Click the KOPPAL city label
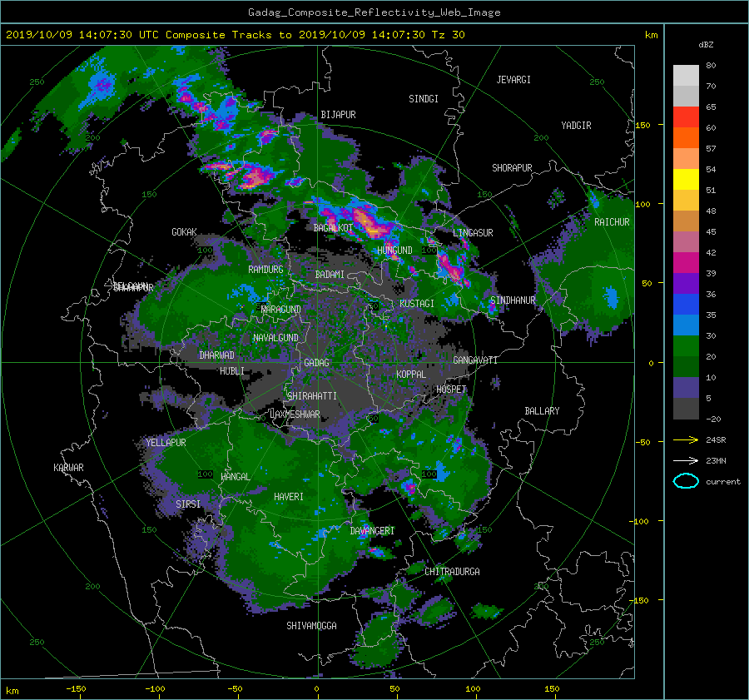 (411, 375)
